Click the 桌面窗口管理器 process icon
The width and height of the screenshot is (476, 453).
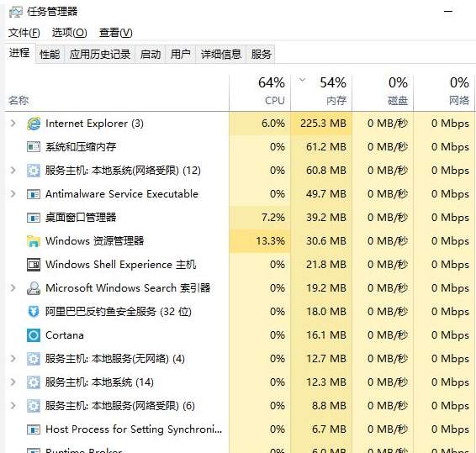(34, 218)
